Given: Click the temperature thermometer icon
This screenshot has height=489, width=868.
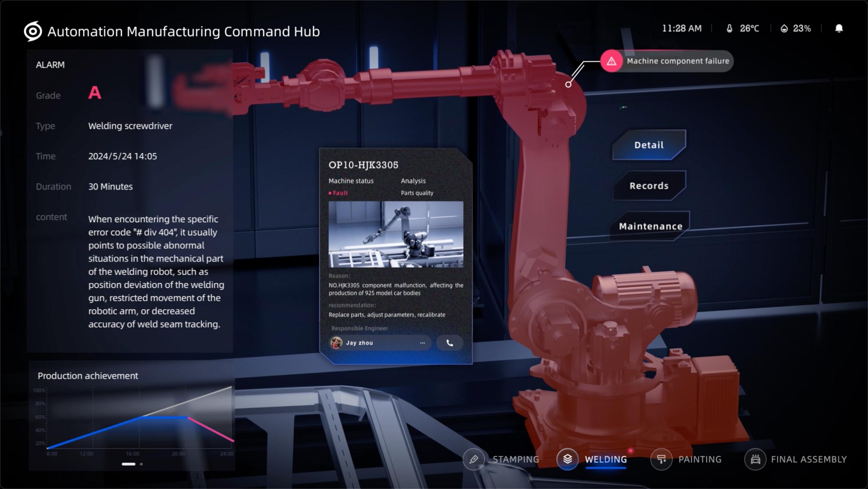Looking at the screenshot, I should 729,28.
